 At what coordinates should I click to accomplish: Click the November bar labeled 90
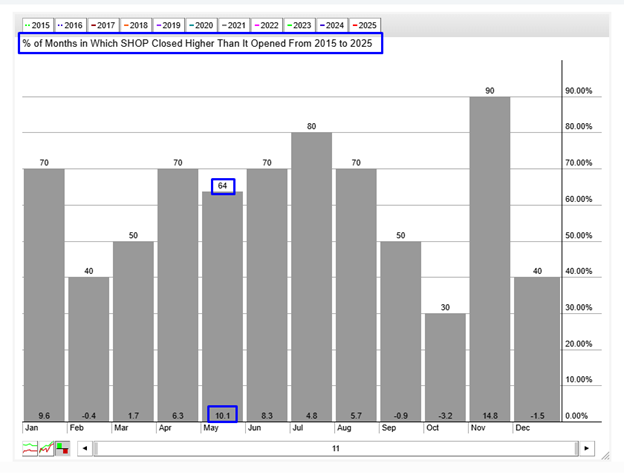(490, 259)
